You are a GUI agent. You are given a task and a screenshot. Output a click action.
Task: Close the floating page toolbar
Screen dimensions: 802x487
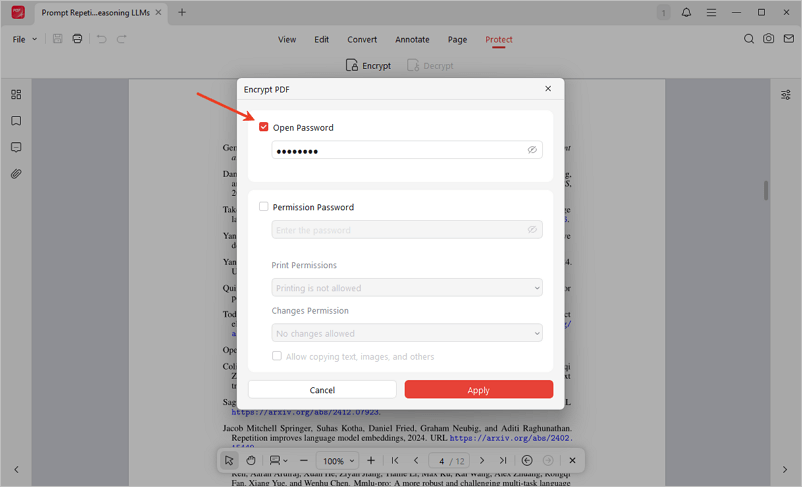(x=572, y=460)
